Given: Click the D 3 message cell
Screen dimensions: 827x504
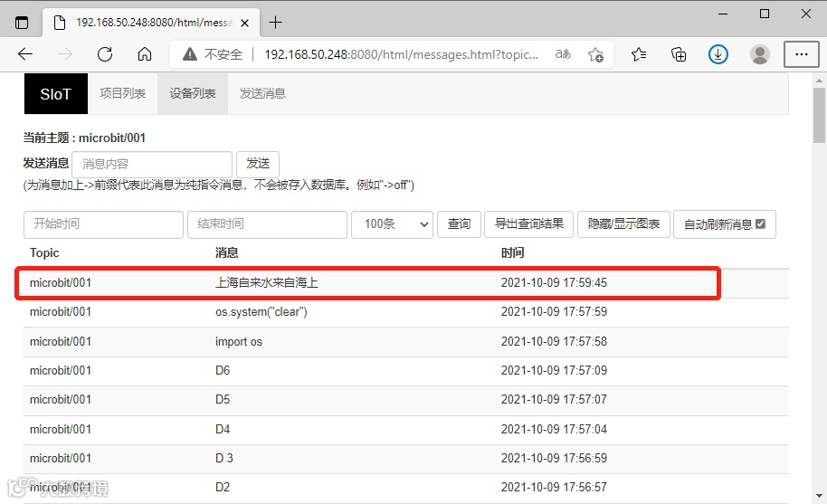Looking at the screenshot, I should point(224,458).
